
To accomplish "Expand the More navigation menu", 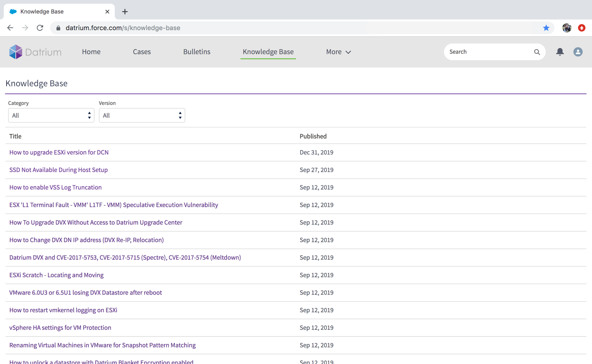I will tap(338, 52).
